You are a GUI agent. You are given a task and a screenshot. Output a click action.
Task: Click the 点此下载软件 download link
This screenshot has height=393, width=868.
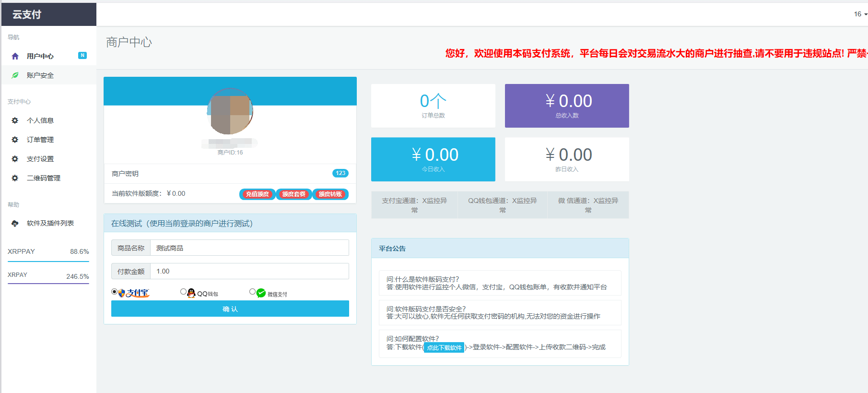click(x=444, y=347)
